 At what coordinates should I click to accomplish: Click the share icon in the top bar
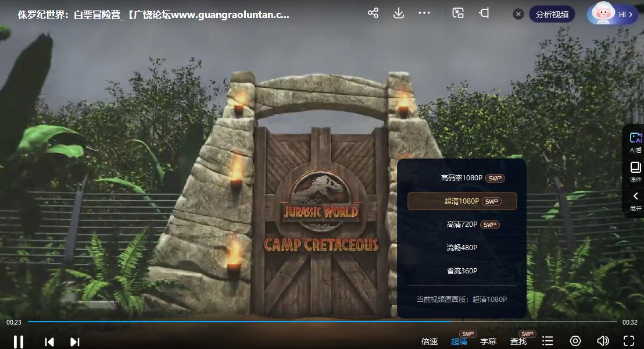[x=373, y=13]
